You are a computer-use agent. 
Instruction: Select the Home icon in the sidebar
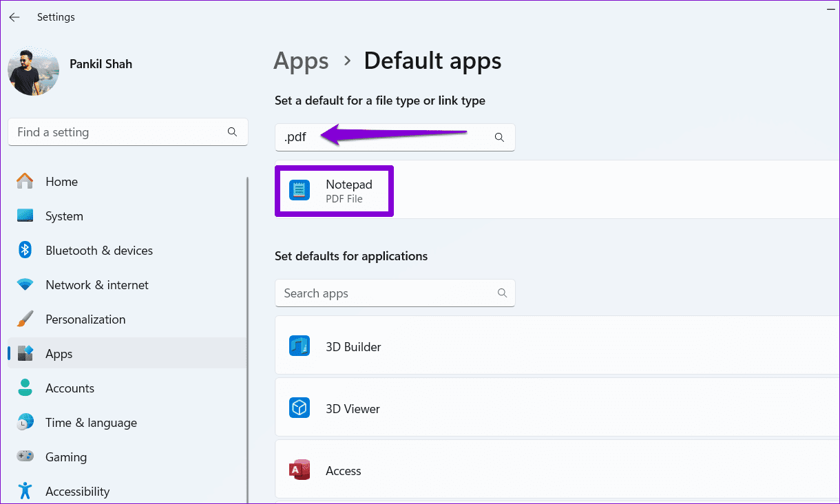pos(25,181)
